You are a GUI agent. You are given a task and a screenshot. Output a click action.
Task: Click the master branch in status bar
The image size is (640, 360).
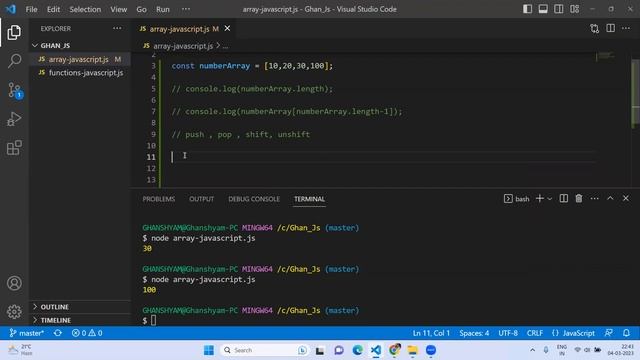tap(27, 333)
